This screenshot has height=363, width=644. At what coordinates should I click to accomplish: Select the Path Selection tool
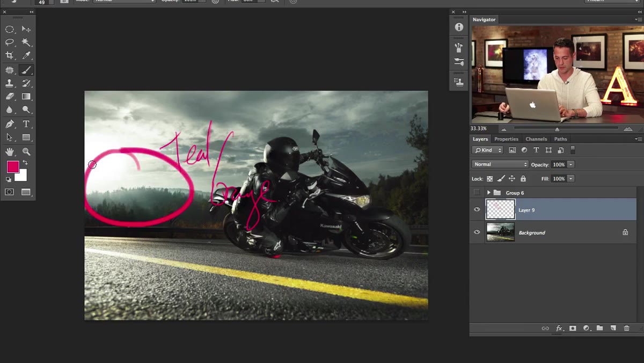pyautogui.click(x=10, y=137)
